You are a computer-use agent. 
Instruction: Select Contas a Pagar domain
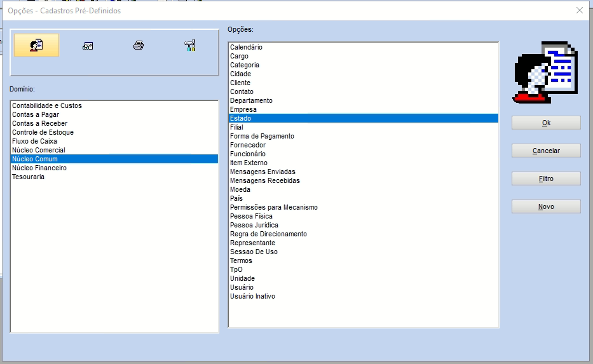coord(114,114)
